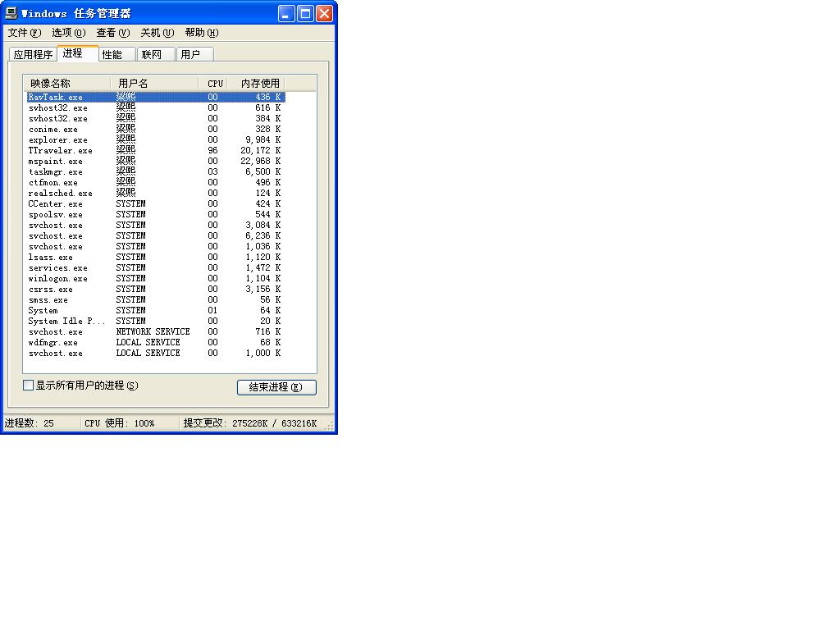Select the mspaint.exe process
The height and width of the screenshot is (630, 840).
click(155, 162)
